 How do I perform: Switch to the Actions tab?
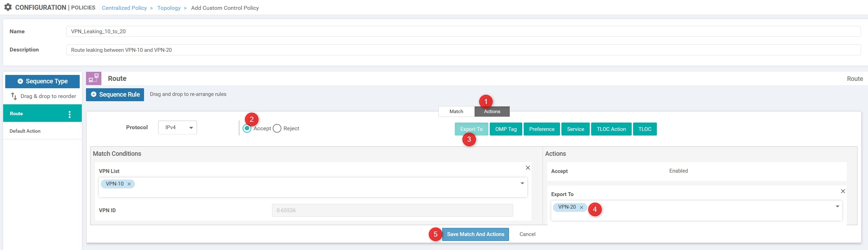492,111
